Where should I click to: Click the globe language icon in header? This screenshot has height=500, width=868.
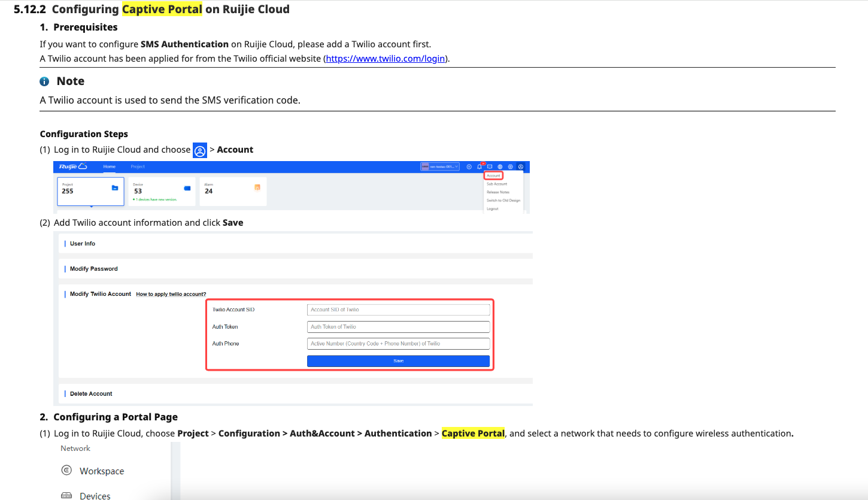(x=500, y=166)
